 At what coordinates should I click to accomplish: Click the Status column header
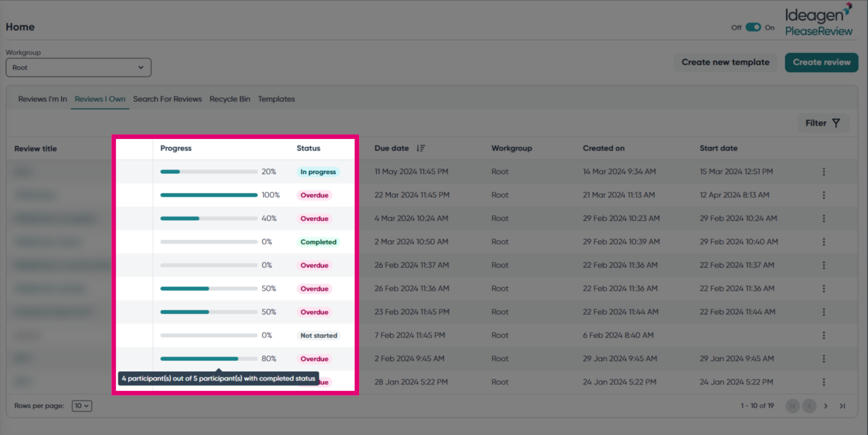(x=308, y=148)
